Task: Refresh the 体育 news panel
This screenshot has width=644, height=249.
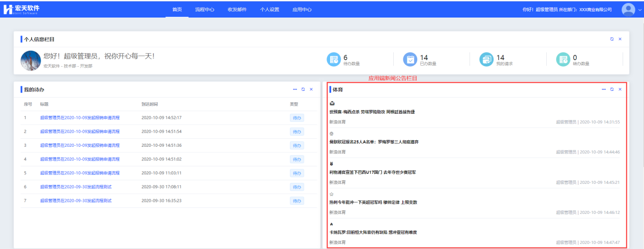Action: [611, 89]
